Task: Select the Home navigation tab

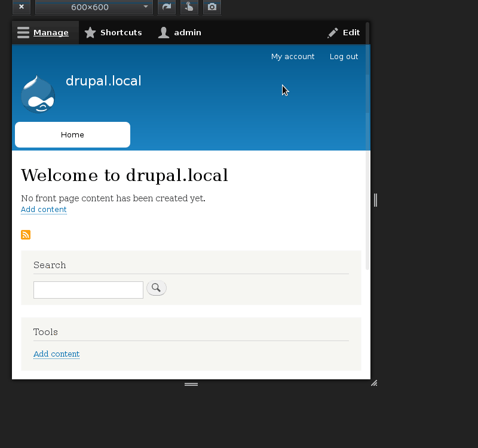Action: point(72,135)
